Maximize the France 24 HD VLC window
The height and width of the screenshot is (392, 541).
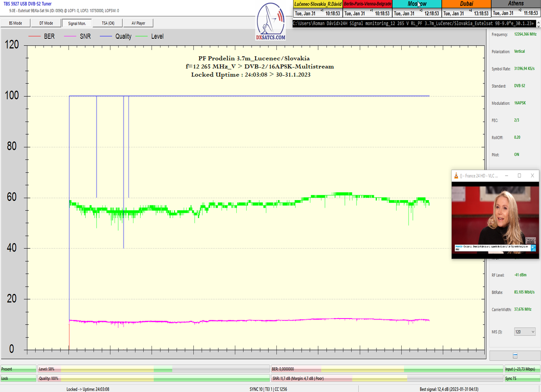[x=519, y=175]
